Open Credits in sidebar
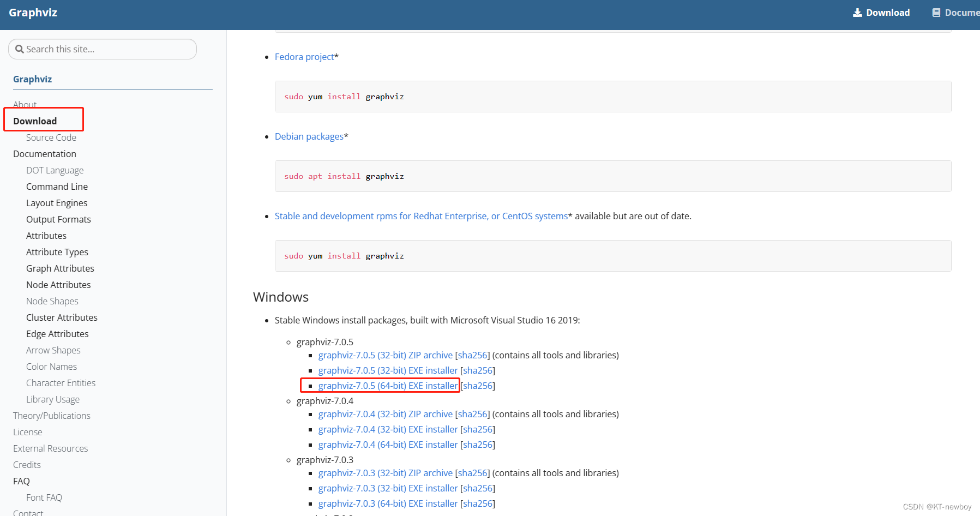Viewport: 980px width, 516px height. 27,465
